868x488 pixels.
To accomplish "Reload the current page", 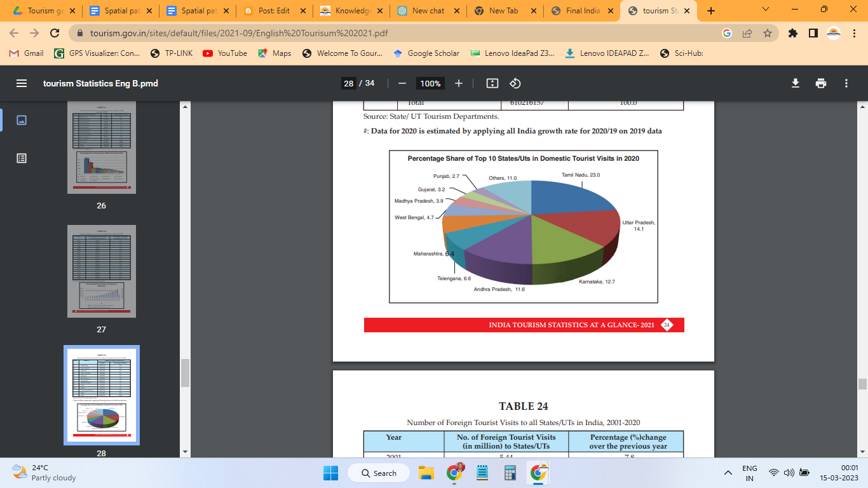I will click(55, 33).
